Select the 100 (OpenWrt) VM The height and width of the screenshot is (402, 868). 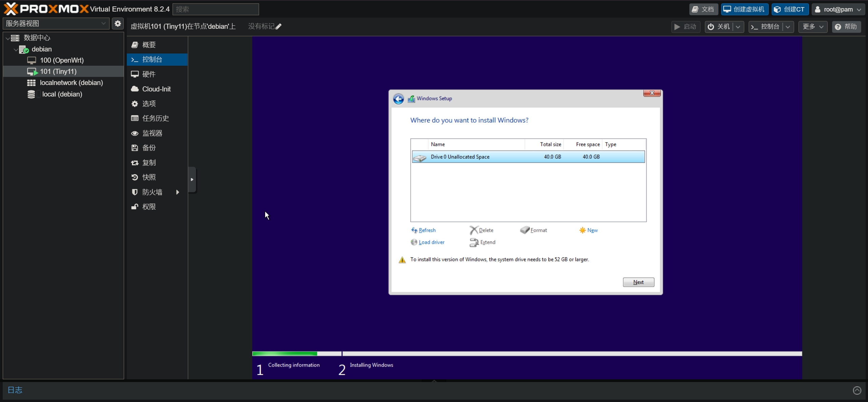click(61, 60)
